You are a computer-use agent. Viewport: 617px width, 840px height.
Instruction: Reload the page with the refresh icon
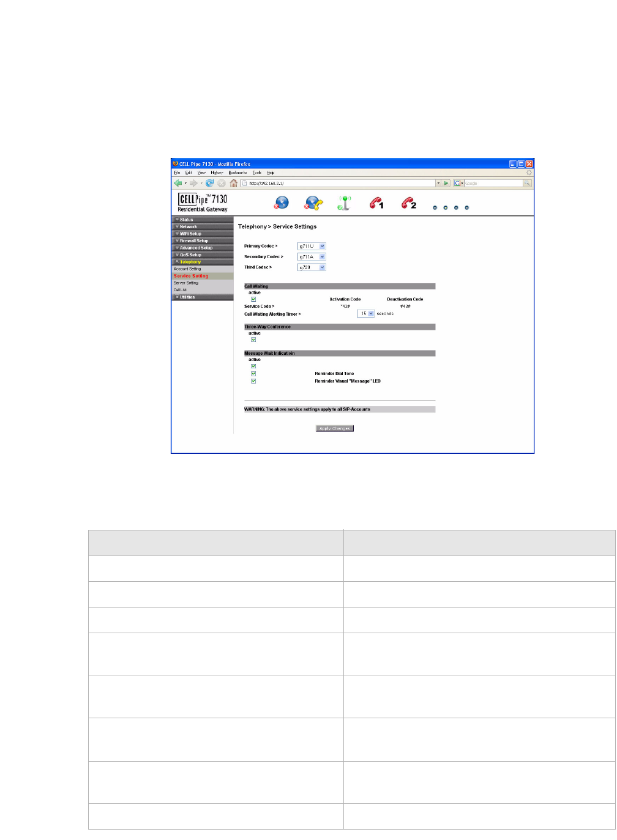click(x=209, y=183)
